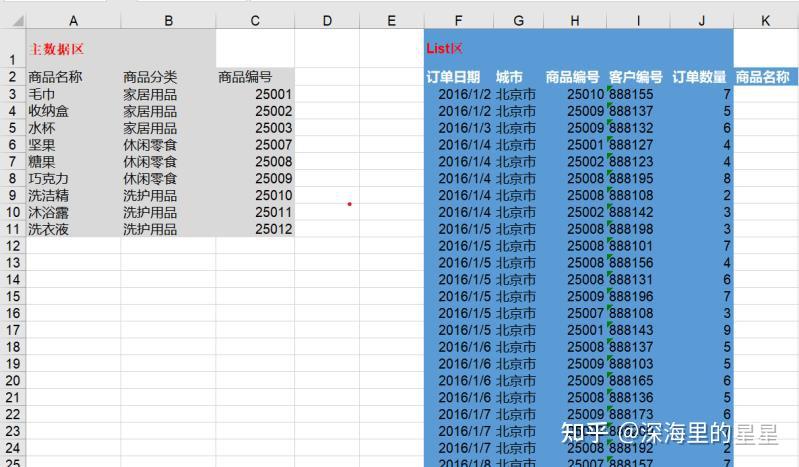This screenshot has height=467, width=799.
Task: Click cell containing 毛巾
Action: click(73, 94)
